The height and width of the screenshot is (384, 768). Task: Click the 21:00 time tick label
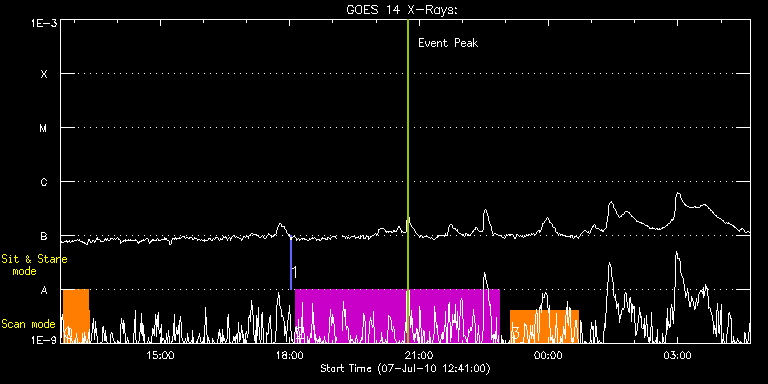419,356
